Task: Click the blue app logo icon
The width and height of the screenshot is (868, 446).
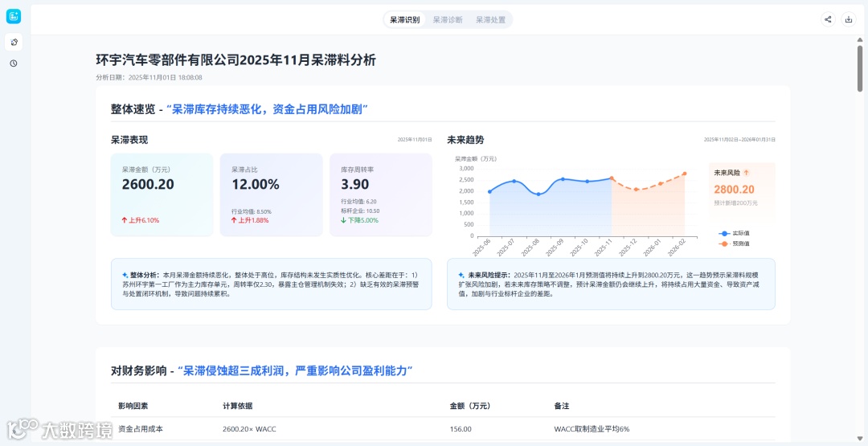Action: pyautogui.click(x=14, y=17)
